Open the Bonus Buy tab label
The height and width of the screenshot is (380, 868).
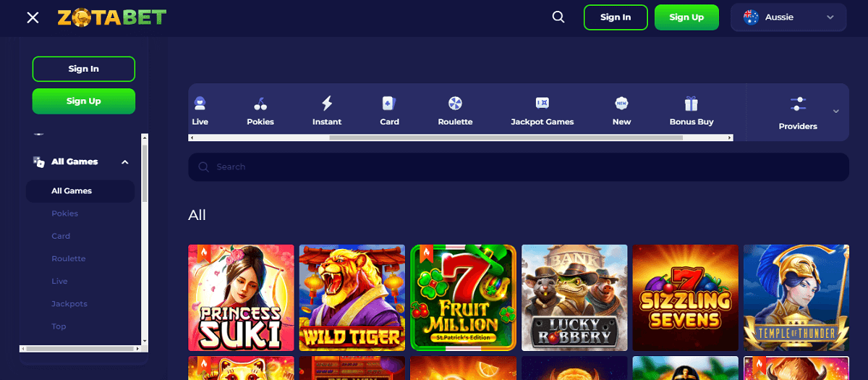click(692, 122)
